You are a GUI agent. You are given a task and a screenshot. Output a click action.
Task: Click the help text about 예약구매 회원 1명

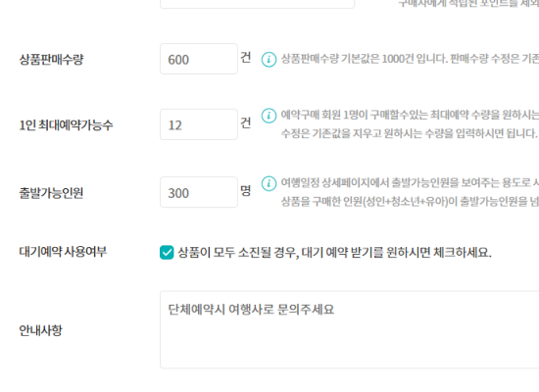pyautogui.click(x=410, y=123)
